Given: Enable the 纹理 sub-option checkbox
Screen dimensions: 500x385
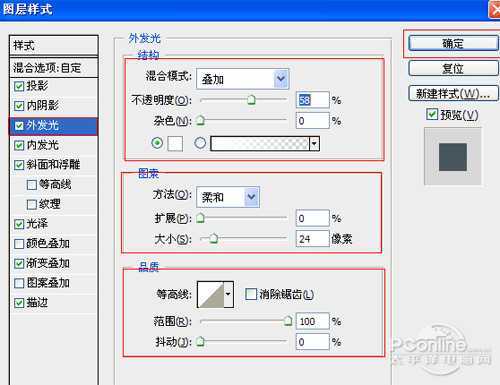Looking at the screenshot, I should (32, 204).
